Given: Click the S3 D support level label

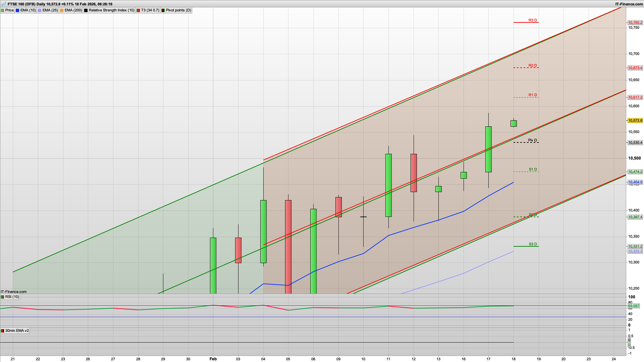Looking at the screenshot, I should coord(532,244).
